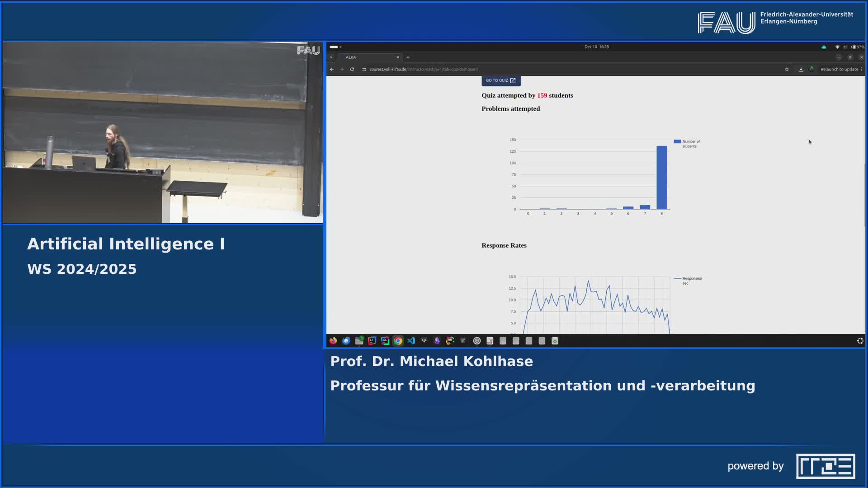Bookmark this page with star icon
This screenshot has width=868, height=488.
click(x=787, y=69)
